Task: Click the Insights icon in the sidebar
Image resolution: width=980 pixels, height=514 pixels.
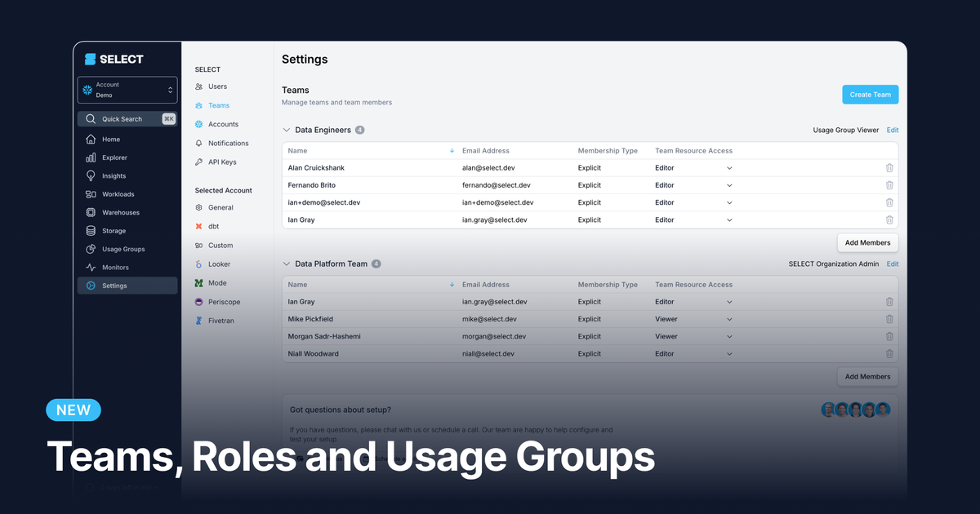Action: pyautogui.click(x=90, y=175)
